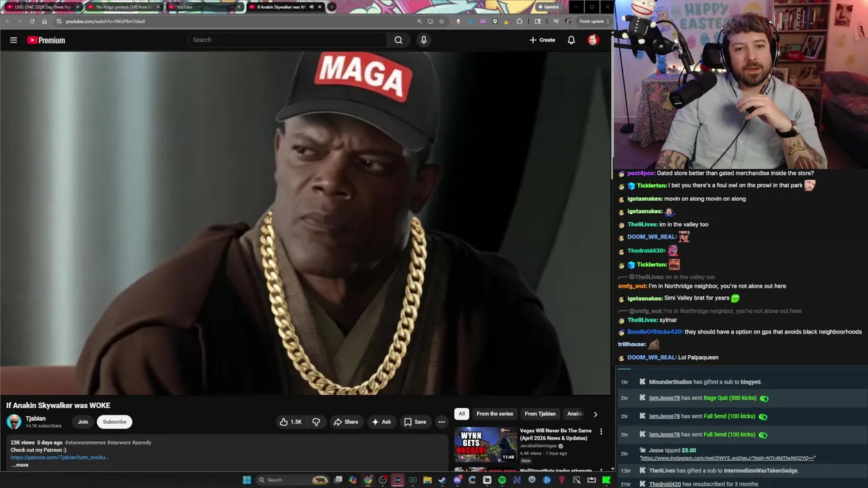
Task: Click the magnifier search button
Action: (398, 40)
